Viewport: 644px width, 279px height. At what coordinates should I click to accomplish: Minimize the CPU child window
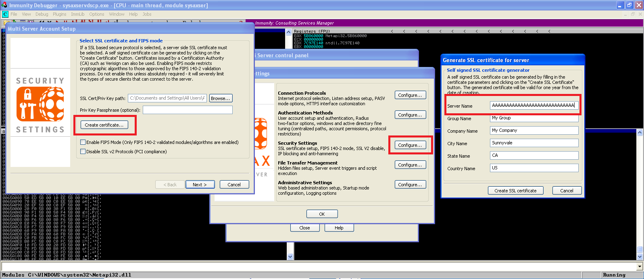tap(626, 14)
